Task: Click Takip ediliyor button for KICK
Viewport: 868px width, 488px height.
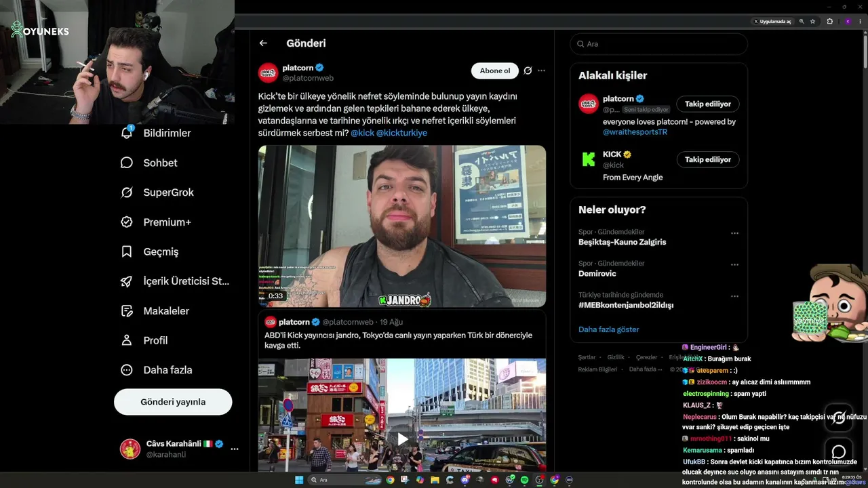Action: (708, 159)
